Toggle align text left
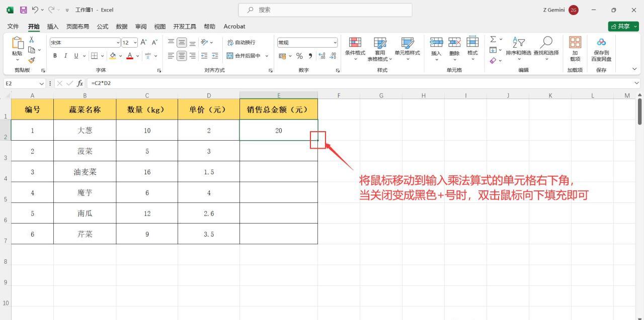This screenshot has height=320, width=644. coord(171,56)
